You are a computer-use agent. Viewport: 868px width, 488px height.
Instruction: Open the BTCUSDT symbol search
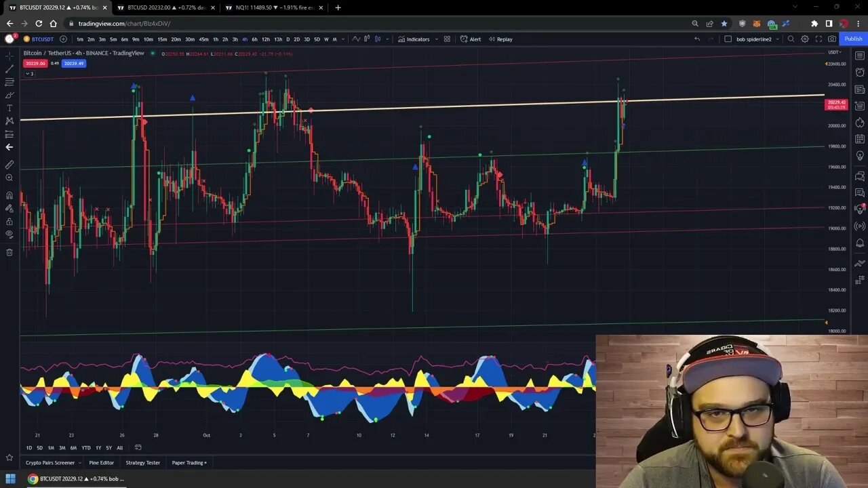tap(39, 39)
